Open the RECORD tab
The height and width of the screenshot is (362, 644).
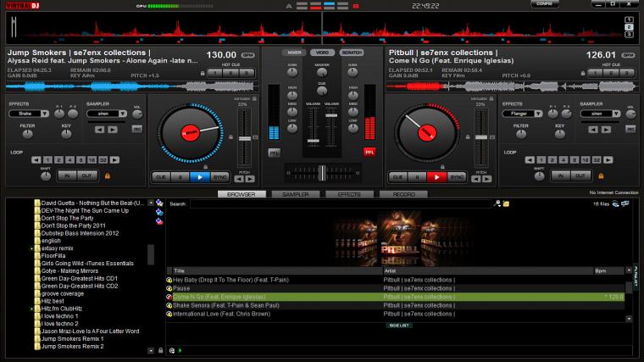click(403, 194)
